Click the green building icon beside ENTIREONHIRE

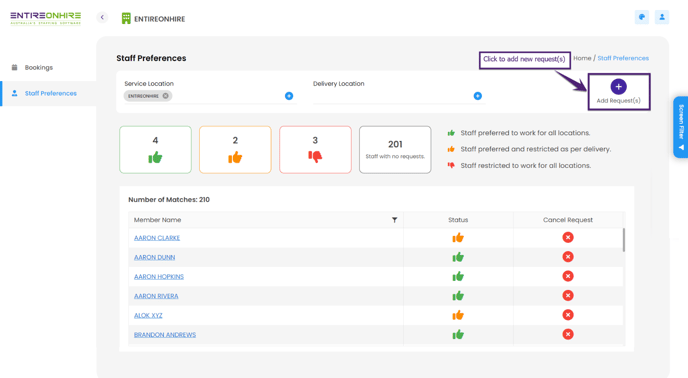tap(126, 18)
